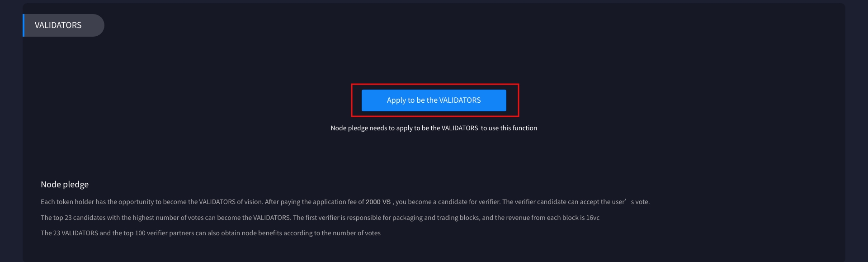Select the VALIDATORS tab label
Viewport: 868px width, 262px height.
[x=58, y=25]
